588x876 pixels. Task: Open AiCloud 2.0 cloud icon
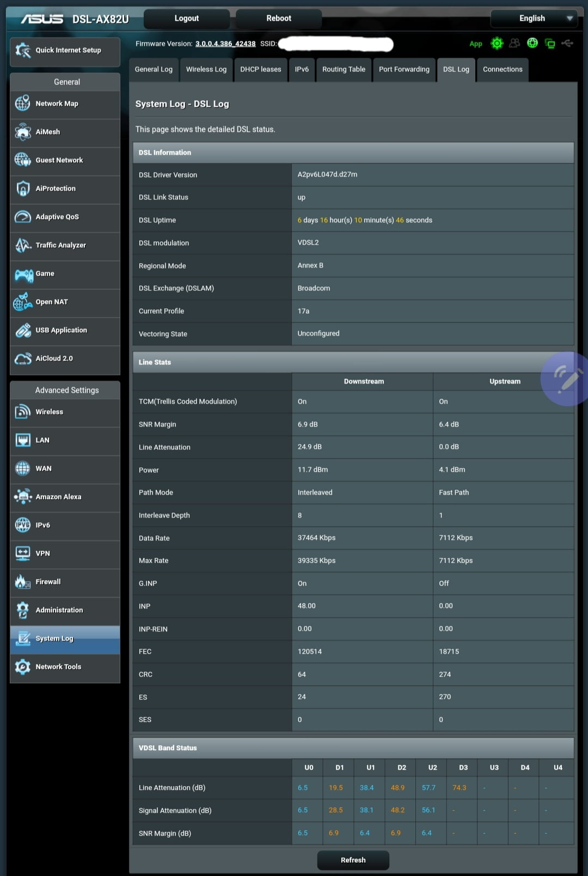point(23,358)
